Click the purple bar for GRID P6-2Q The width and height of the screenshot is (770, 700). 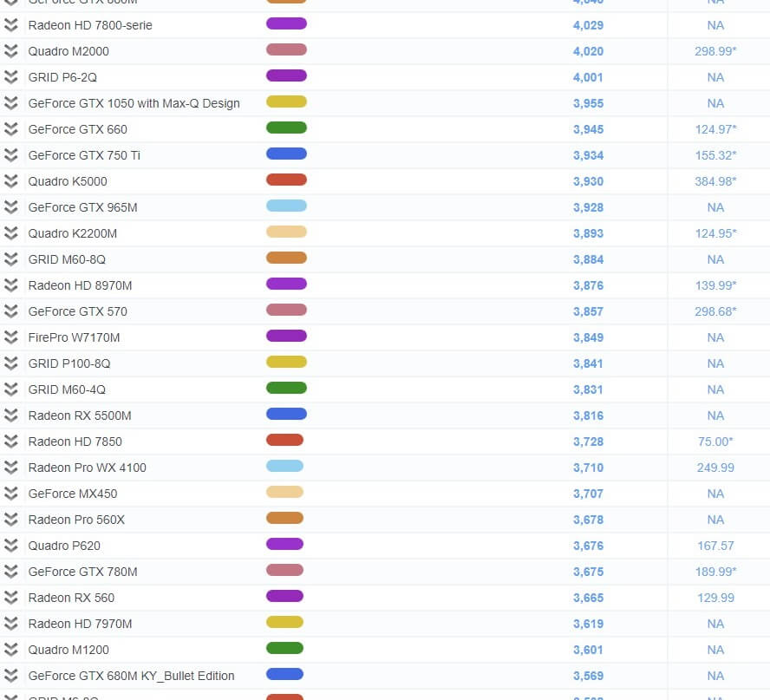coord(286,75)
